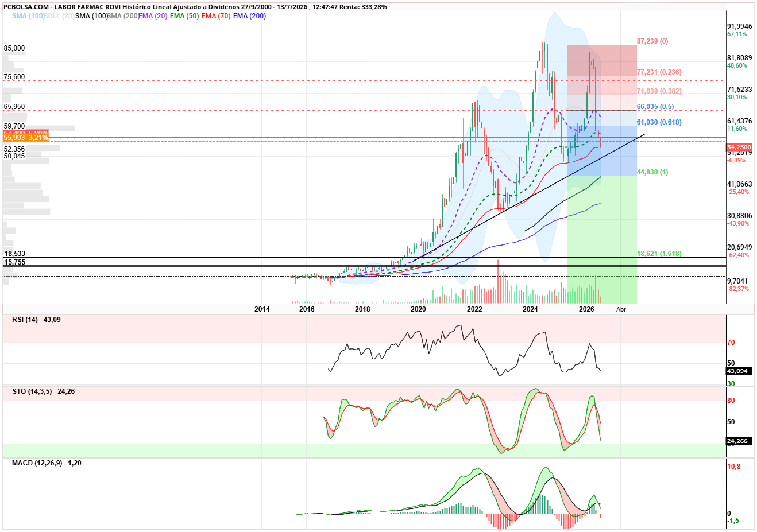Screen dimensions: 757x532
Task: Click Fibonacci level 77,231 (0.236)
Action: 659,72
